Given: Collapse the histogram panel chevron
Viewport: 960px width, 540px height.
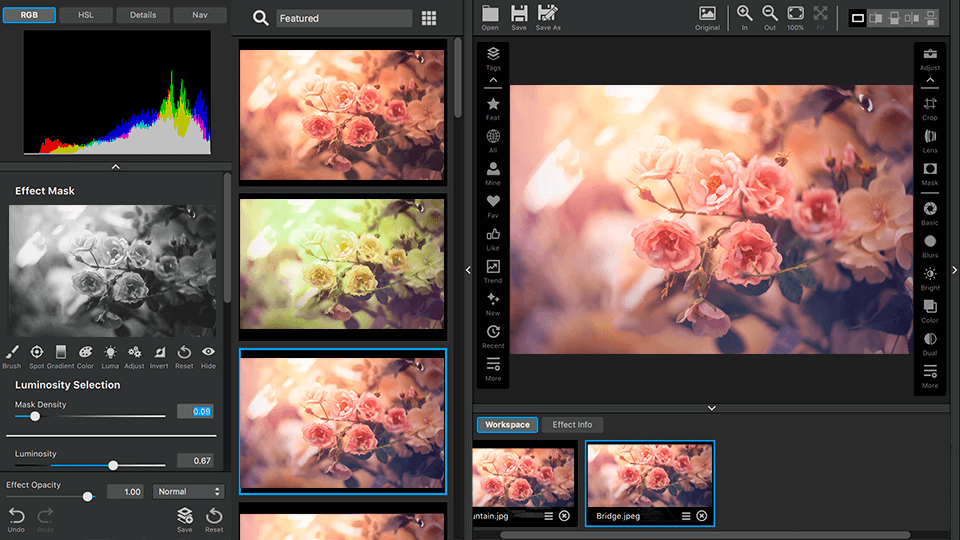Looking at the screenshot, I should coord(116,167).
